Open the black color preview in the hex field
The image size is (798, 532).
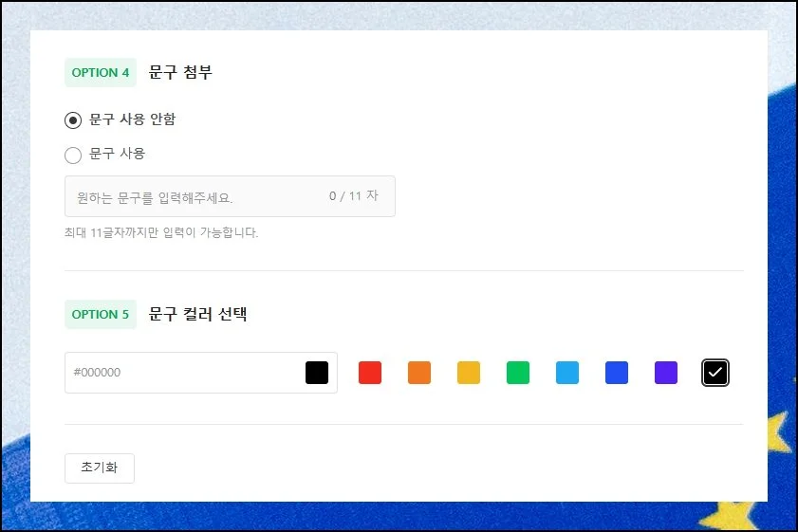pyautogui.click(x=317, y=373)
